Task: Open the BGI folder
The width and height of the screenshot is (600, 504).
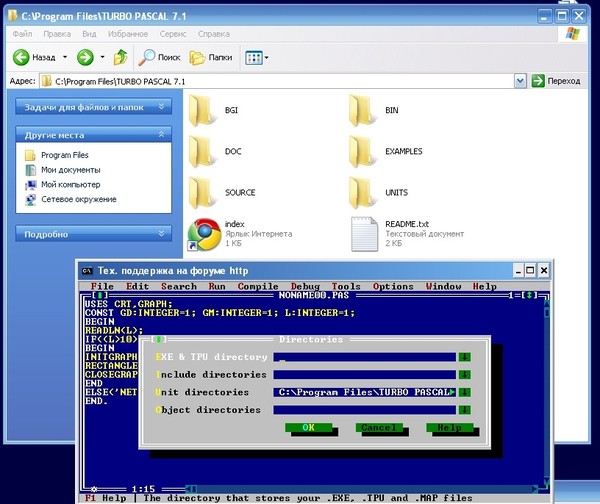Action: [x=201, y=111]
